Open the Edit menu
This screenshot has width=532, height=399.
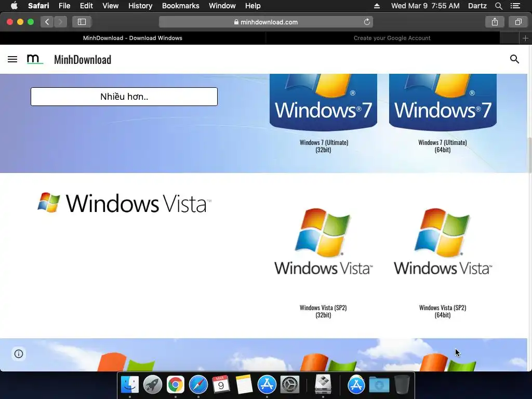point(86,6)
